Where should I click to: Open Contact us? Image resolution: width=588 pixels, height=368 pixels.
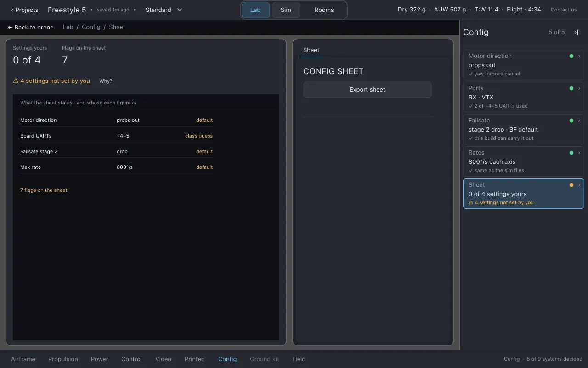point(564,10)
